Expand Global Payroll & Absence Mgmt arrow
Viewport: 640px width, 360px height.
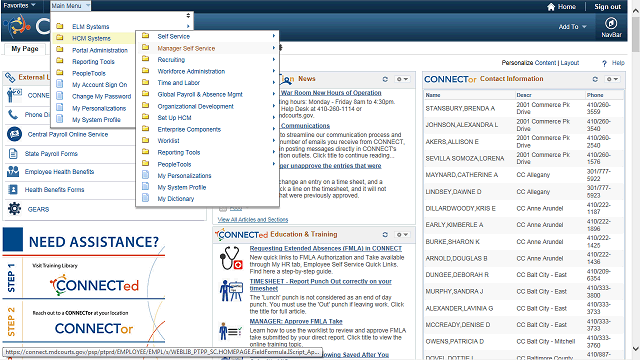click(x=274, y=94)
